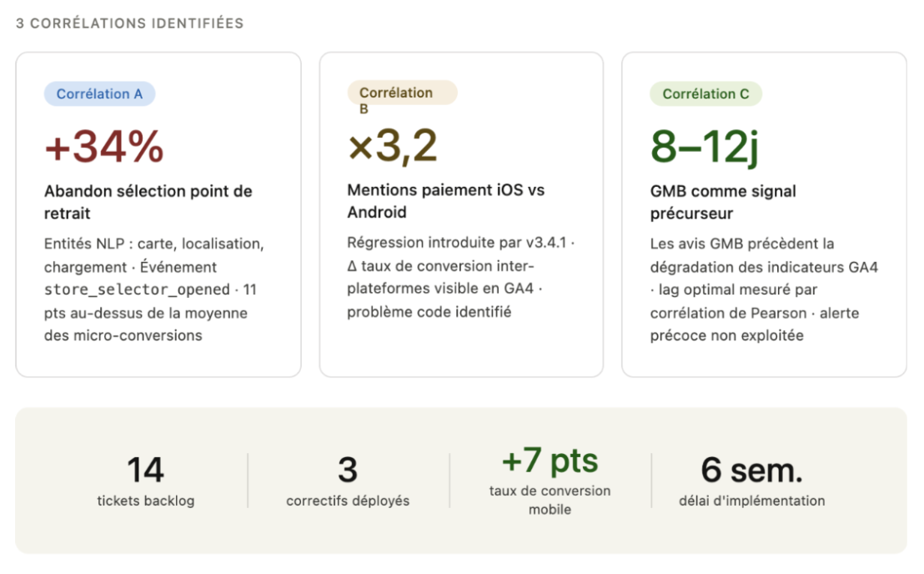
Task: Click the store_selector_opened event code
Action: click(137, 290)
